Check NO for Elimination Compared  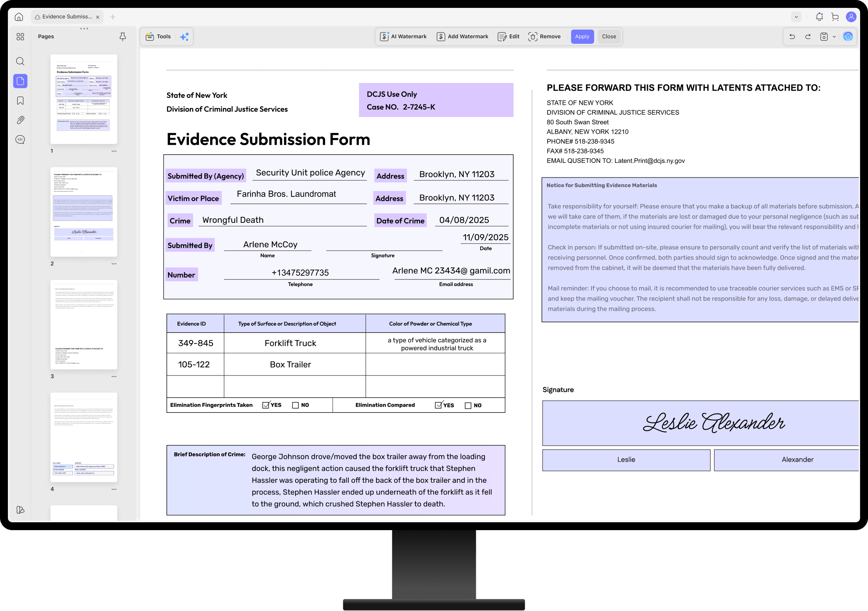[x=468, y=405]
